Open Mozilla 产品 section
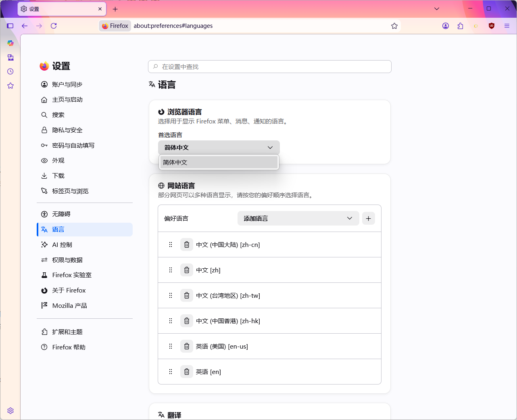 pos(85,305)
